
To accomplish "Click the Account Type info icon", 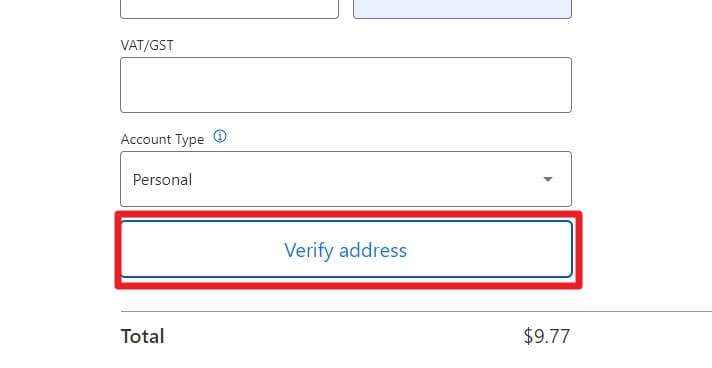I will 220,136.
